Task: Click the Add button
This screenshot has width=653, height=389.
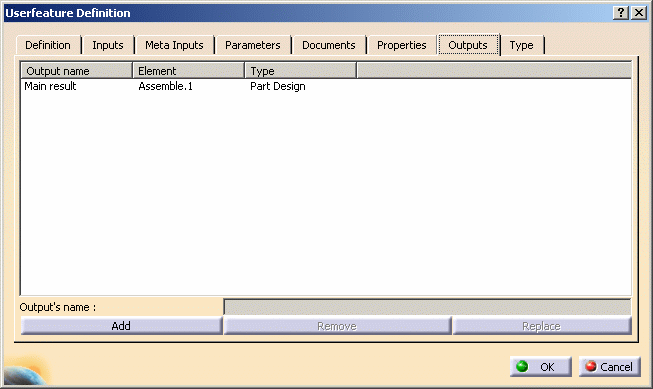Action: pyautogui.click(x=121, y=326)
